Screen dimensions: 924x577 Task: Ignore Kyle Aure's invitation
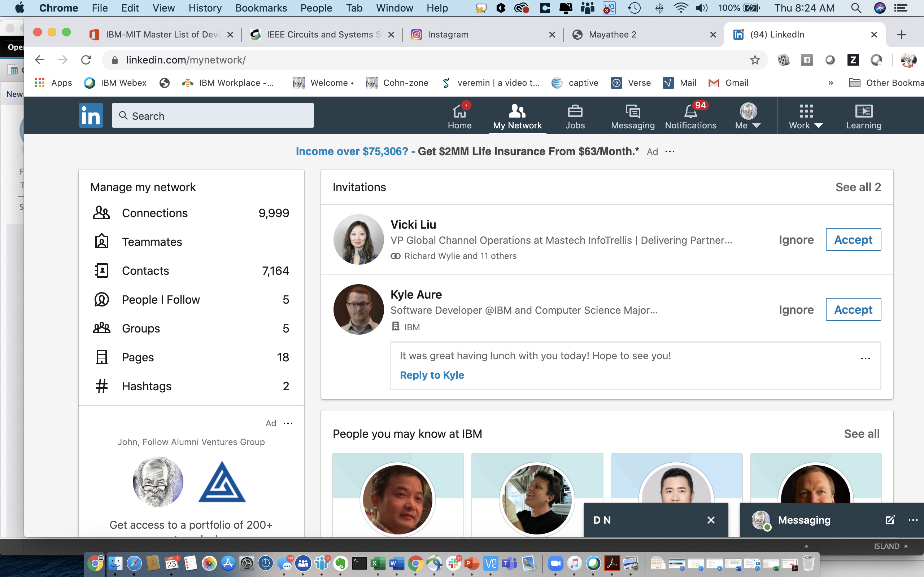(796, 309)
